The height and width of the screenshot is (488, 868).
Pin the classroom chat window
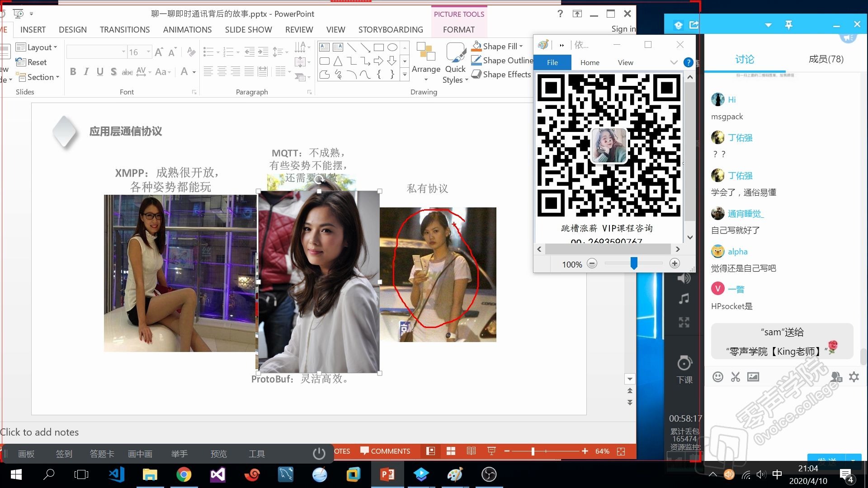pyautogui.click(x=788, y=25)
